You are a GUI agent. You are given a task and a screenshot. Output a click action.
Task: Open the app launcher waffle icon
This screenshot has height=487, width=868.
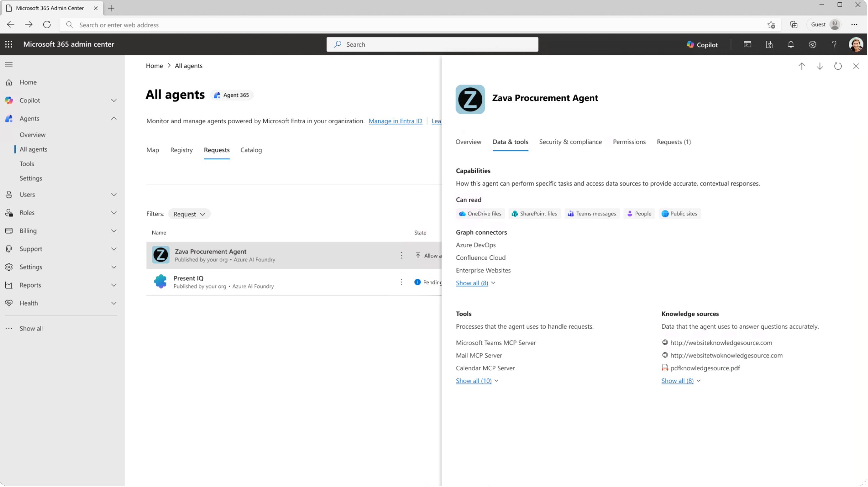click(9, 44)
